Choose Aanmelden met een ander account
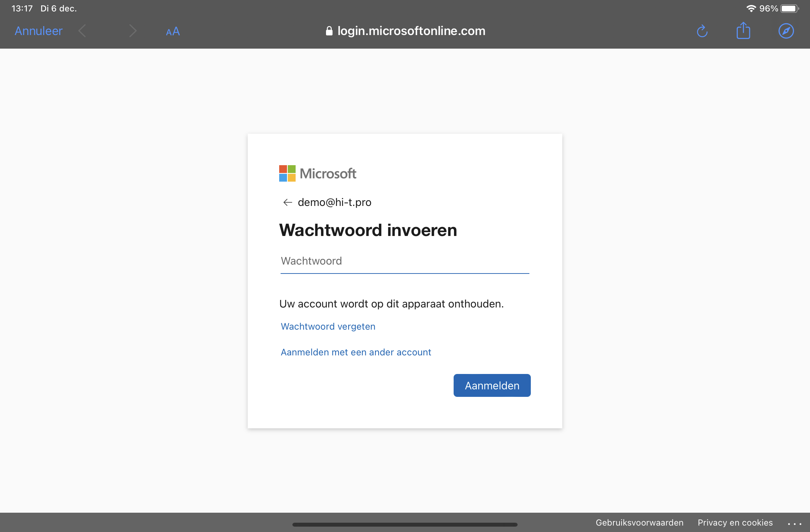Screen dimensions: 810x532 click(356, 352)
